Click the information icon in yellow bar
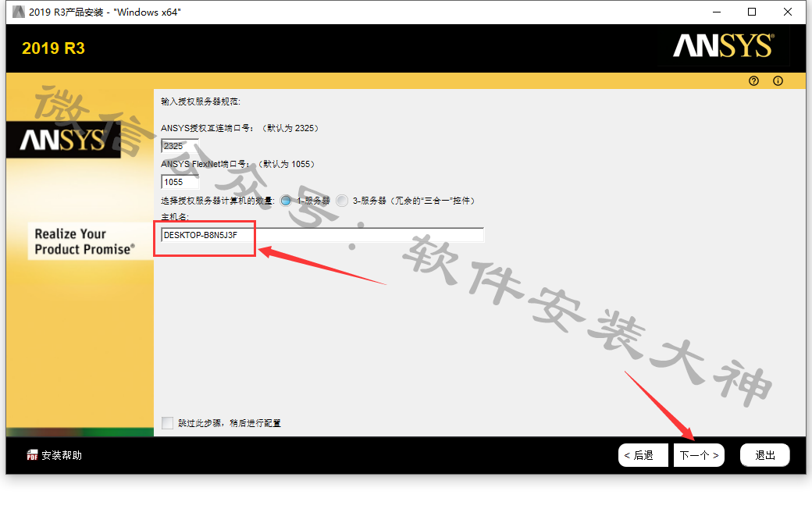 tap(778, 80)
